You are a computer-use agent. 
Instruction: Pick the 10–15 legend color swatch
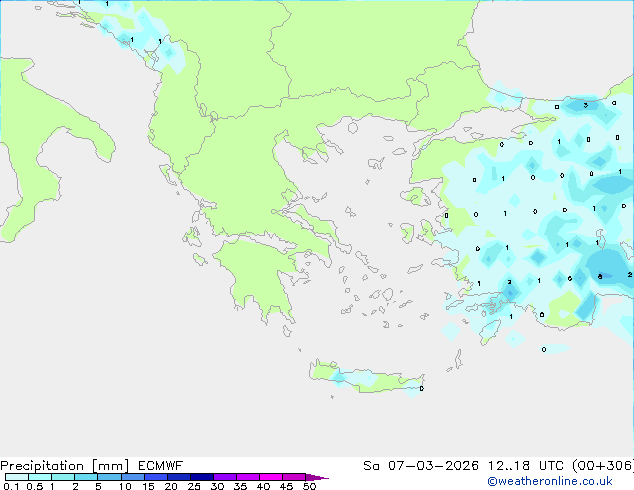click(133, 477)
